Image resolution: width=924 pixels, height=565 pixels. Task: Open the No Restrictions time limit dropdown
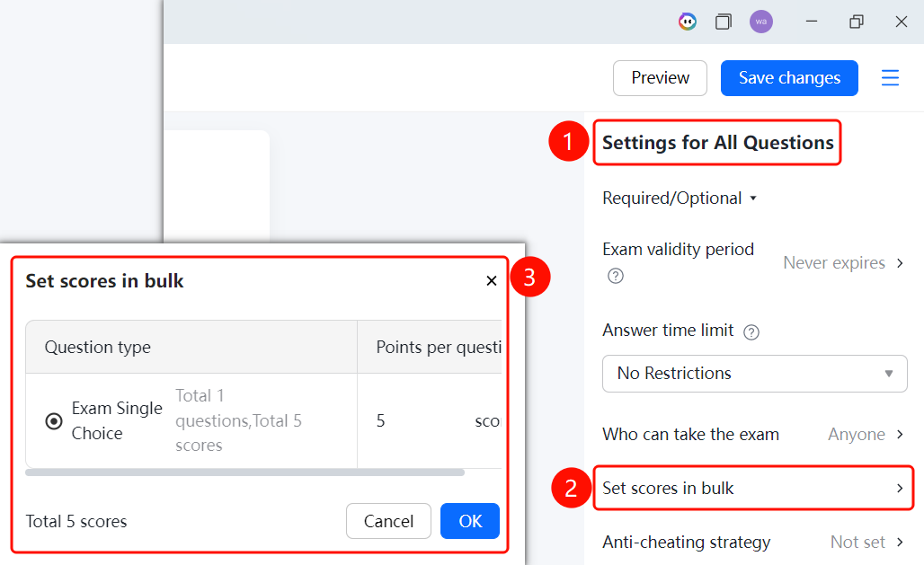coord(754,374)
